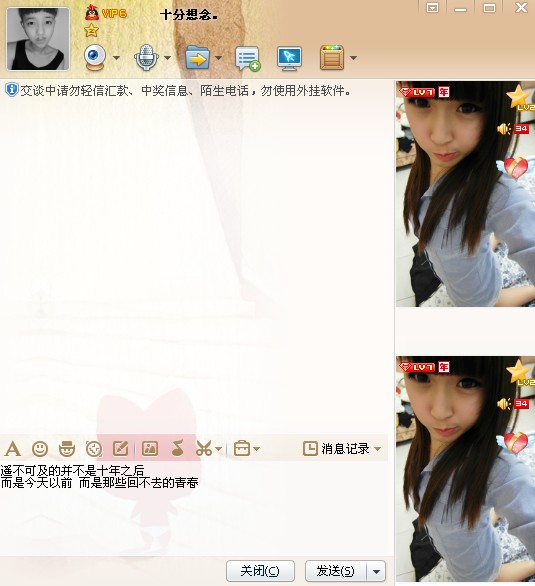Expand the voice call options arrow
The height and width of the screenshot is (586, 535).
coord(167,58)
